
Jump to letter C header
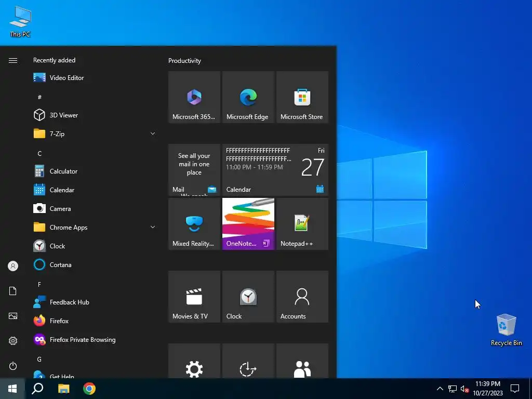click(x=39, y=154)
